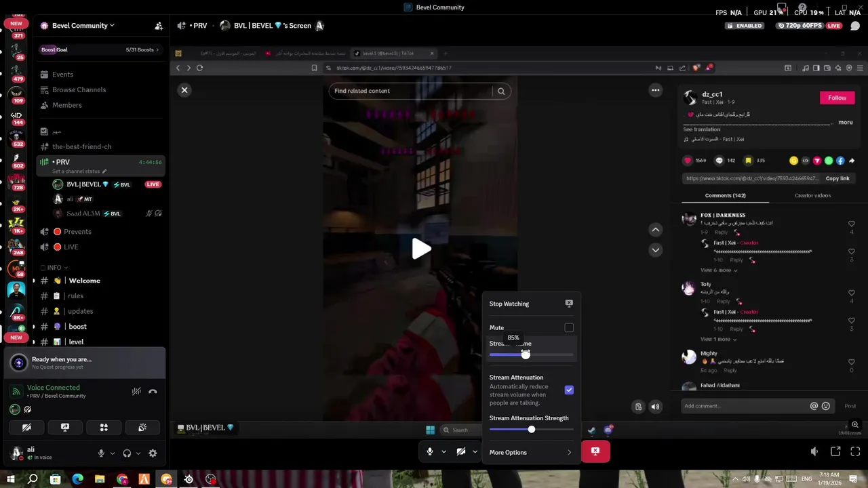Switch to Creator videos tab
Image resolution: width=868 pixels, height=488 pixels.
pyautogui.click(x=812, y=195)
